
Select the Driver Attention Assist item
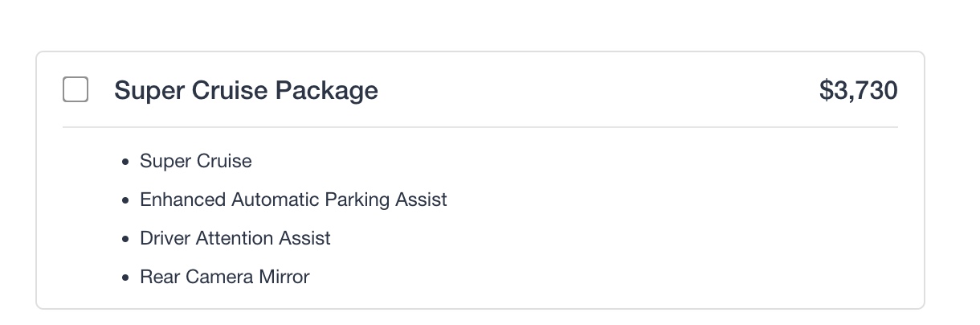click(x=235, y=238)
